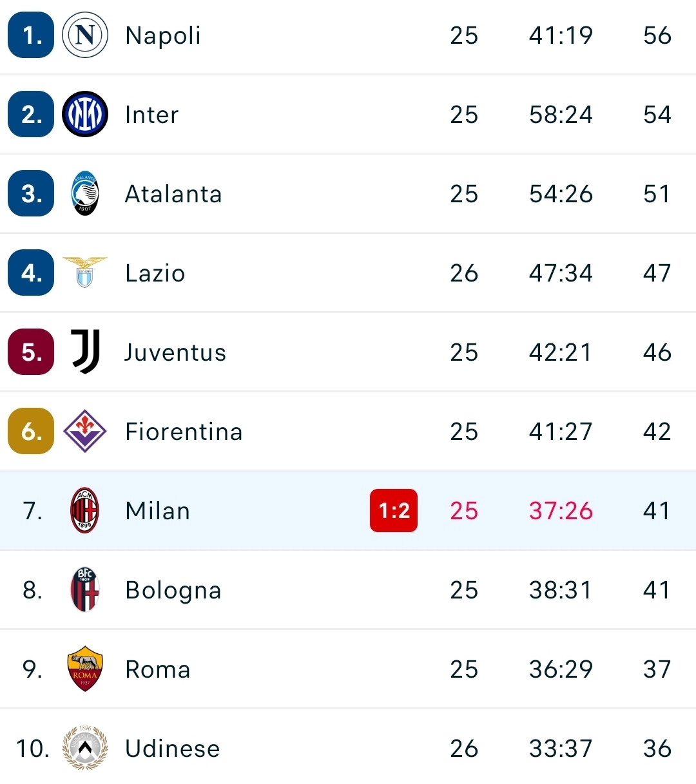Click Atalanta's goal difference 54:26
This screenshot has width=696, height=784.
pos(559,193)
